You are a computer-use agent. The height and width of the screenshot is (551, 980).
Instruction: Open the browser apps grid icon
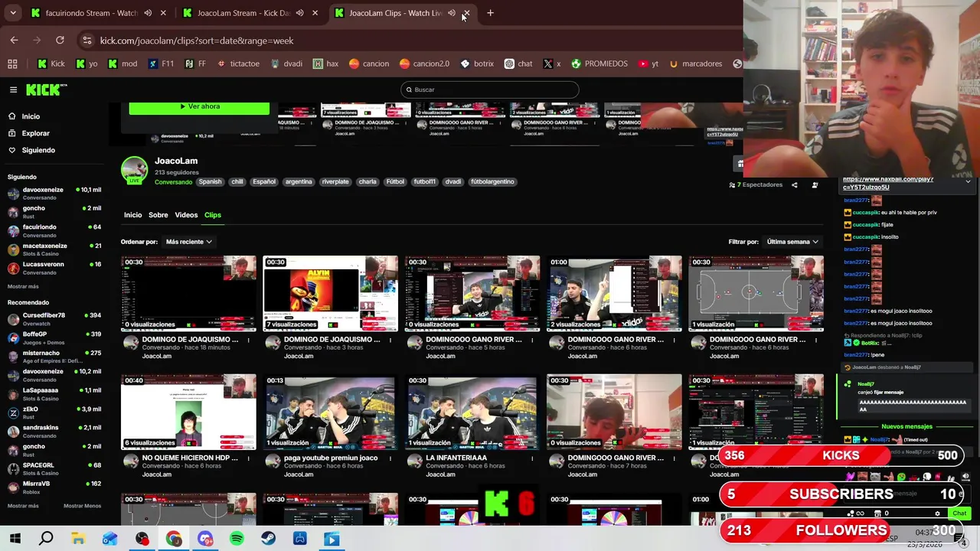coord(12,64)
